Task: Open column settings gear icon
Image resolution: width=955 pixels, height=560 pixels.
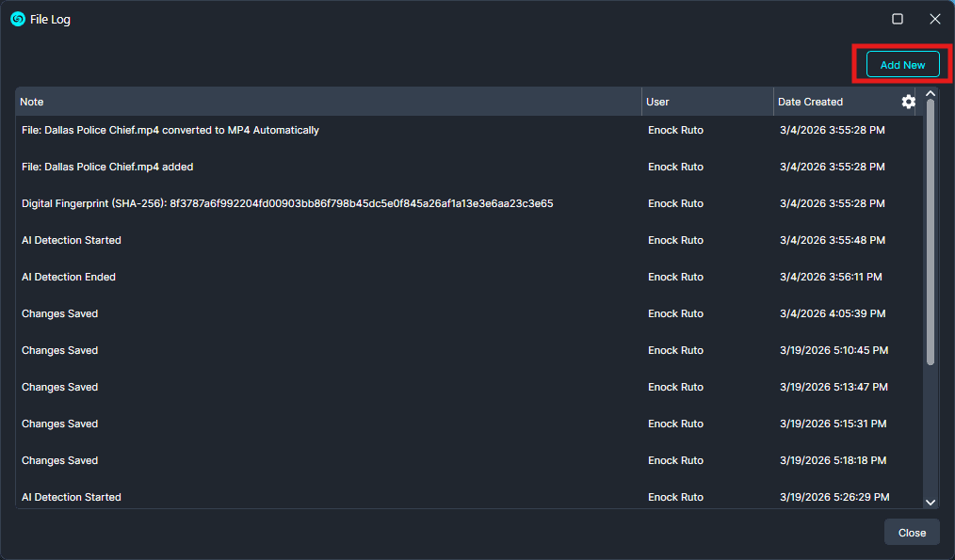Action: tap(908, 102)
